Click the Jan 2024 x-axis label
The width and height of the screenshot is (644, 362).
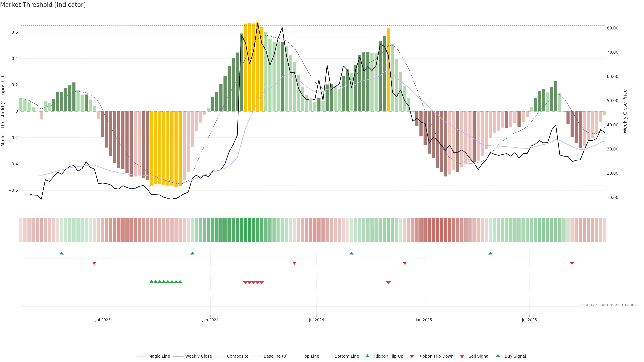[210, 320]
